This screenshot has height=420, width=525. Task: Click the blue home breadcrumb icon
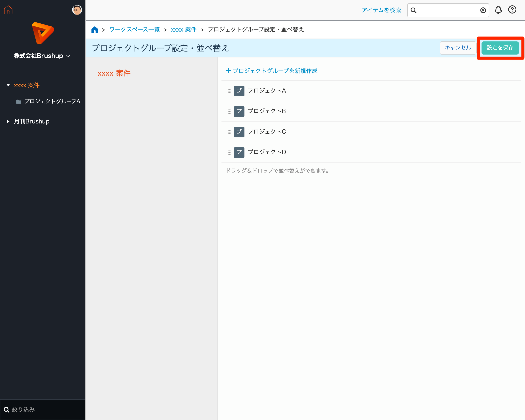(95, 30)
